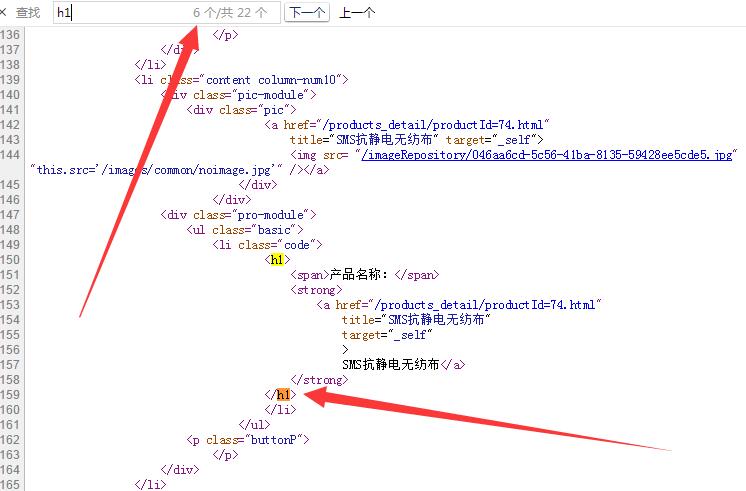
Task: Click line number 144 in gutter
Action: (10, 155)
